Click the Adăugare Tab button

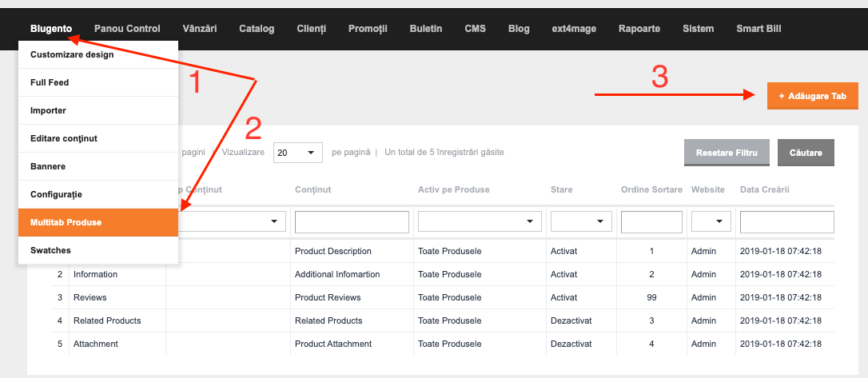click(812, 96)
